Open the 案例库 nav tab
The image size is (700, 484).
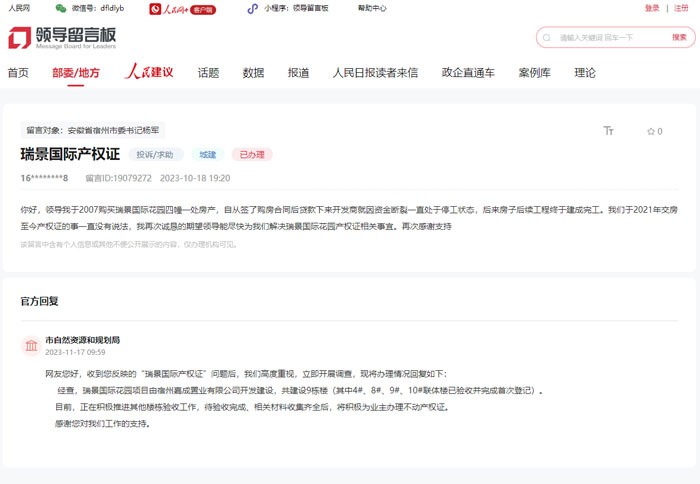[534, 73]
